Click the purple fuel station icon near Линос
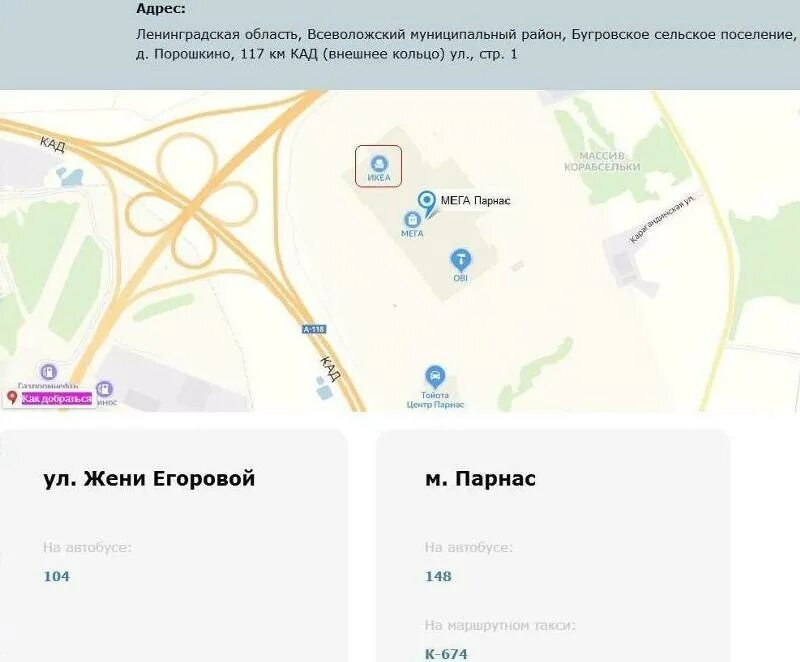Image resolution: width=800 pixels, height=662 pixels. click(x=104, y=390)
